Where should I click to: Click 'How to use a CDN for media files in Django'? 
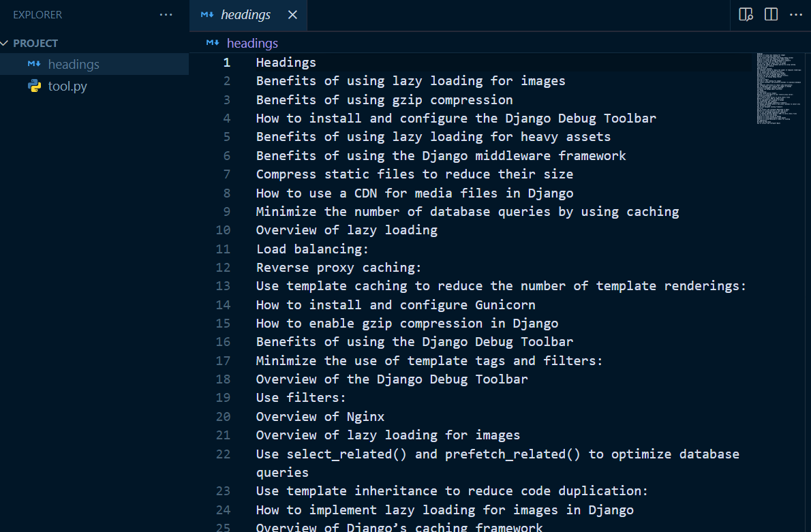(x=414, y=193)
